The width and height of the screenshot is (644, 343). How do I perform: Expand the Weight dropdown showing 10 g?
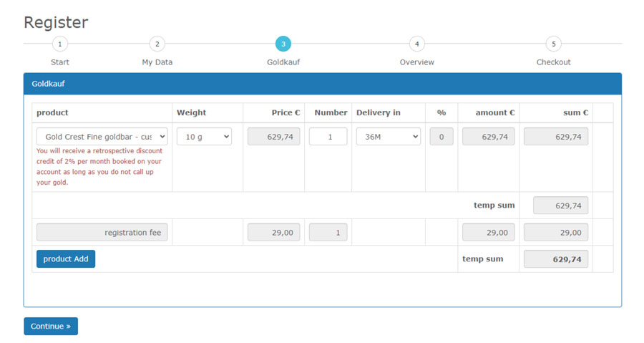point(204,137)
